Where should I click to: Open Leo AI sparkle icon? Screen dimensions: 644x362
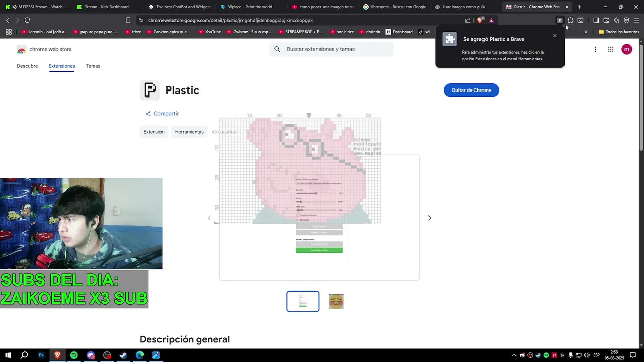point(616,20)
